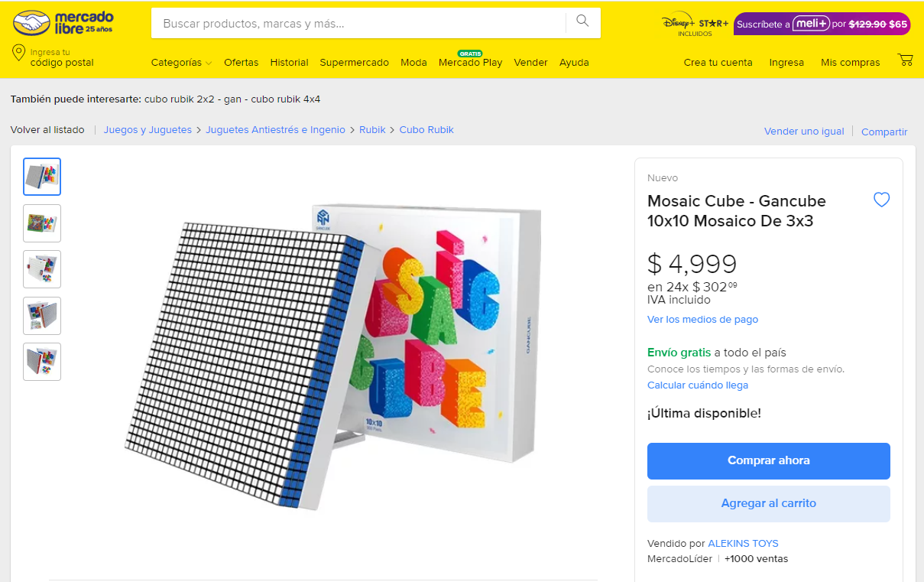The height and width of the screenshot is (582, 924).
Task: Open Mercado Play from navigation
Action: 470,63
